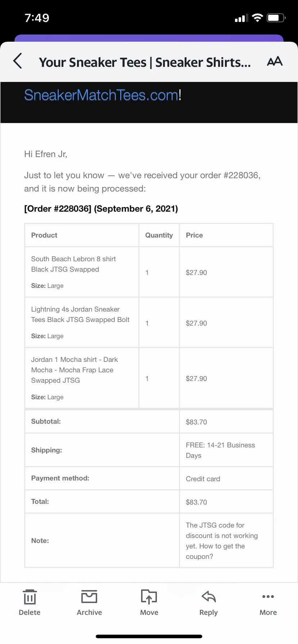The image size is (298, 644).
Task: Tap the Wi-Fi status icon
Action: tap(257, 18)
